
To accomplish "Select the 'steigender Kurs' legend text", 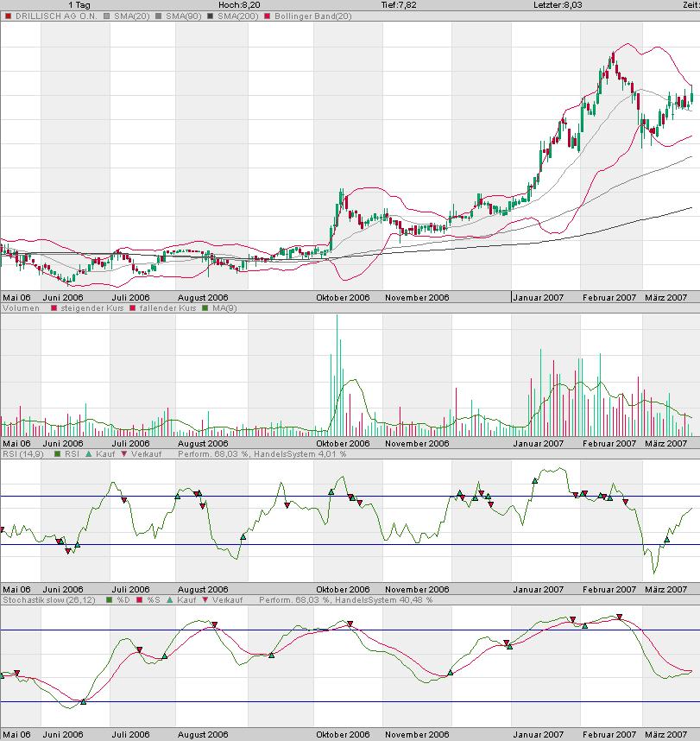I will pos(92,308).
